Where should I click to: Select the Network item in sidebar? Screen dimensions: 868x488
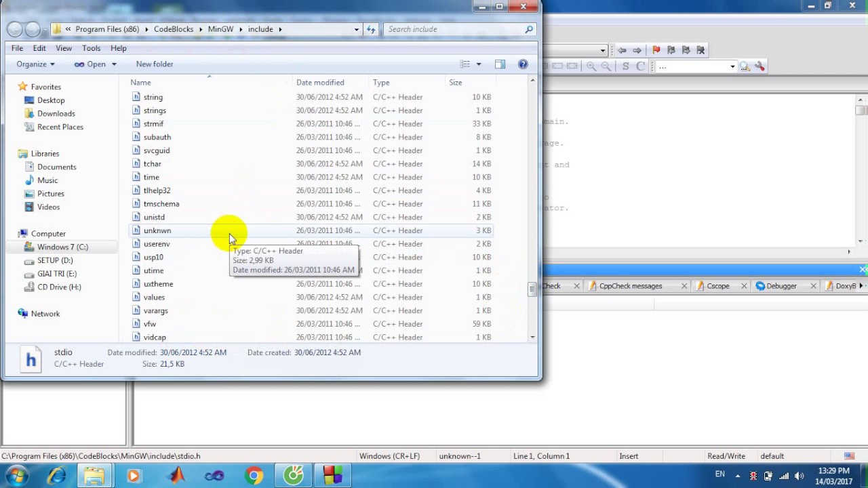[45, 314]
